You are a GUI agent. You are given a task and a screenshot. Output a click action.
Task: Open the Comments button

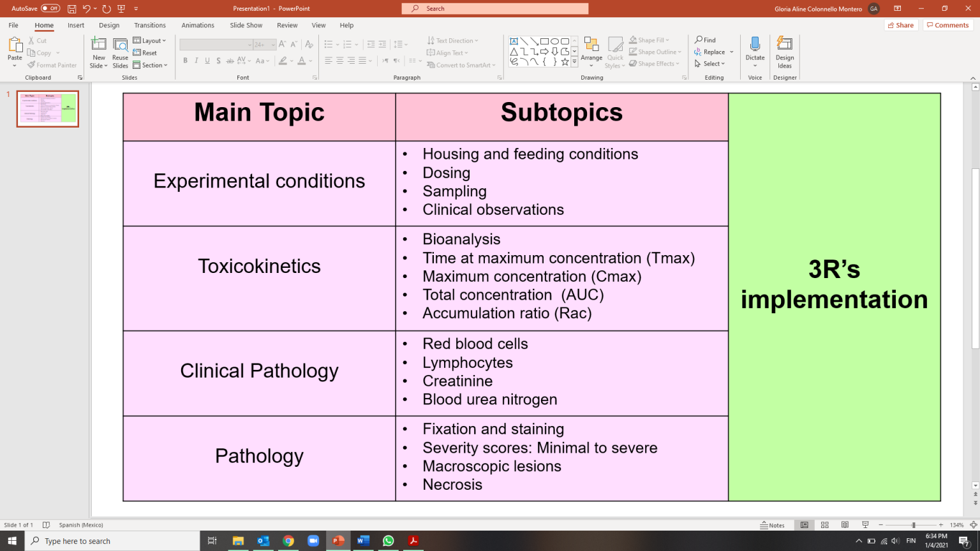coord(947,26)
